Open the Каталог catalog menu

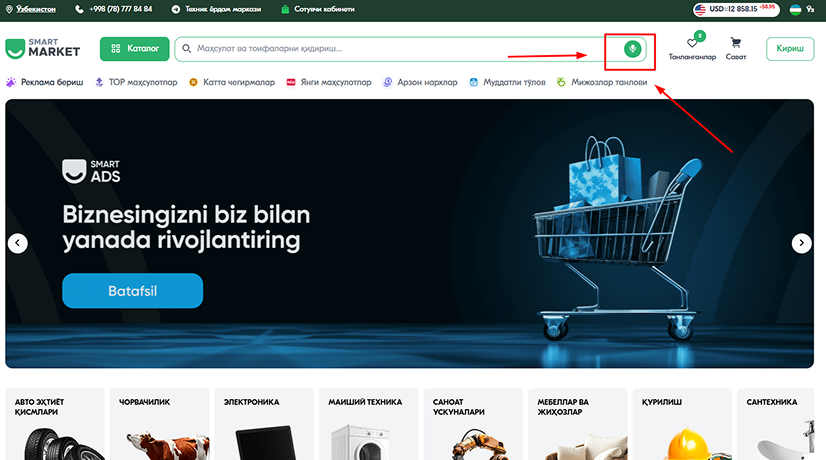coord(134,48)
